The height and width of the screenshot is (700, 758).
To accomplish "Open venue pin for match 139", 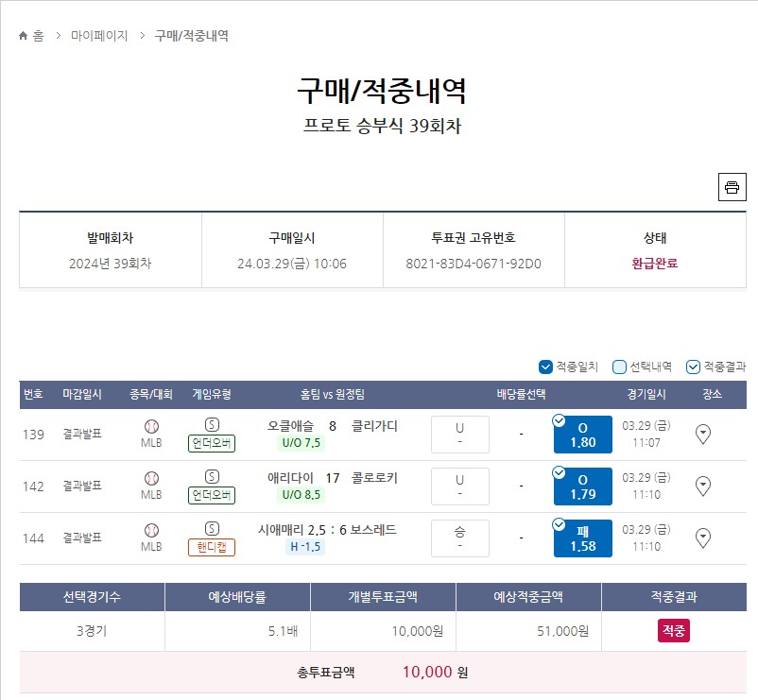I will click(x=702, y=434).
